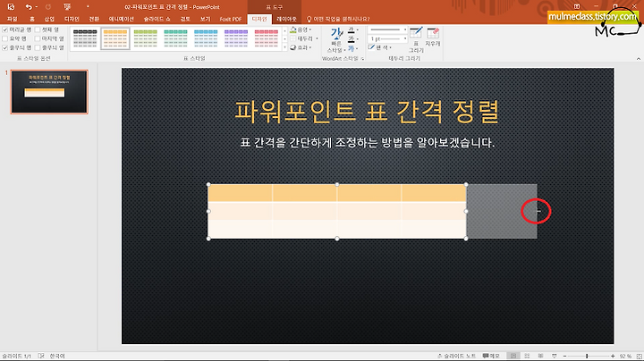644x361 pixels.
Task: Click the language indicator 한국어
Action: [57, 356]
